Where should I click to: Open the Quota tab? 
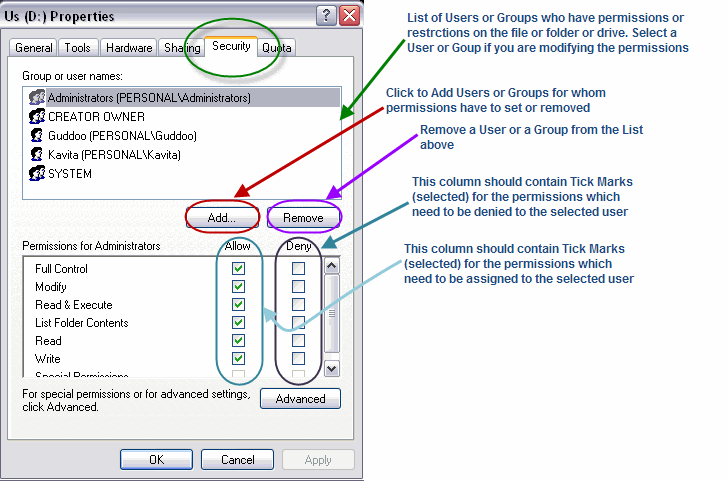click(x=276, y=48)
